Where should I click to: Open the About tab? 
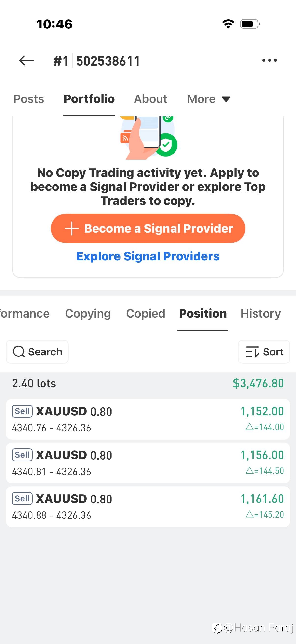click(150, 99)
